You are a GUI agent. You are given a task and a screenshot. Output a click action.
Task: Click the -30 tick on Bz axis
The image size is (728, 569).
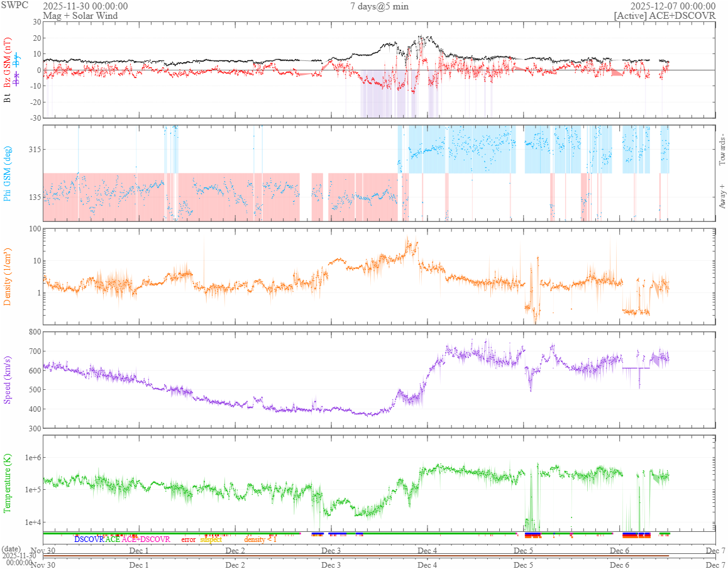coord(35,118)
